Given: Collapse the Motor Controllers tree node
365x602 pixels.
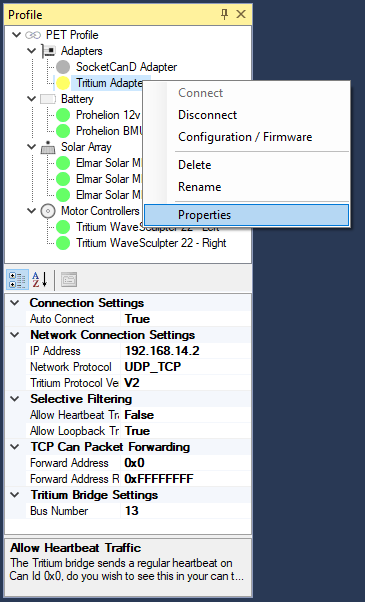Looking at the screenshot, I should coord(31,211).
